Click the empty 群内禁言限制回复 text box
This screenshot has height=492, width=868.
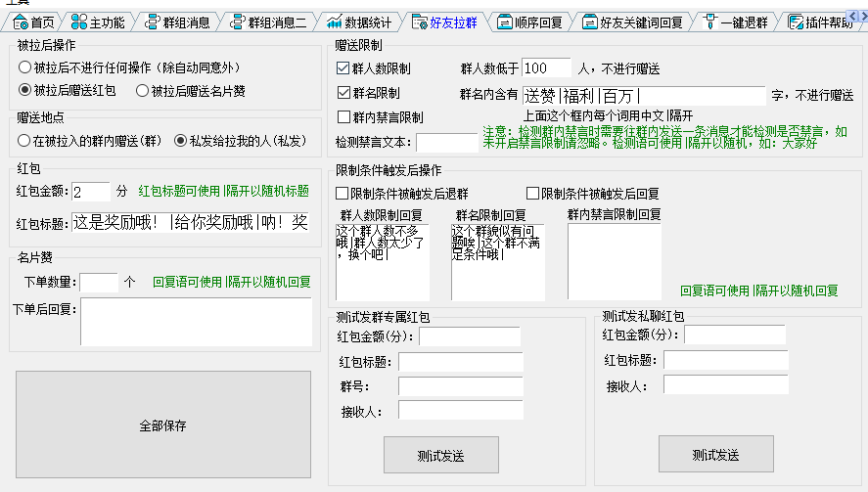pyautogui.click(x=615, y=261)
